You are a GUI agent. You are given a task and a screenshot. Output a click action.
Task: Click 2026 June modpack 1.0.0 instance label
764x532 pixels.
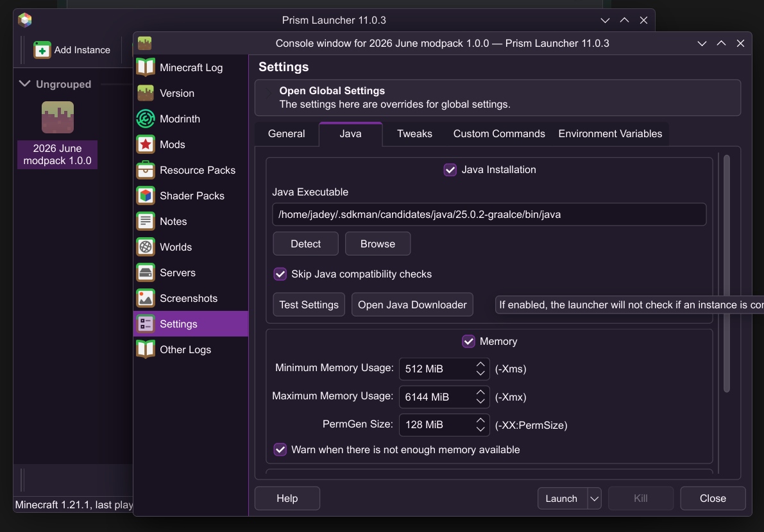[58, 154]
